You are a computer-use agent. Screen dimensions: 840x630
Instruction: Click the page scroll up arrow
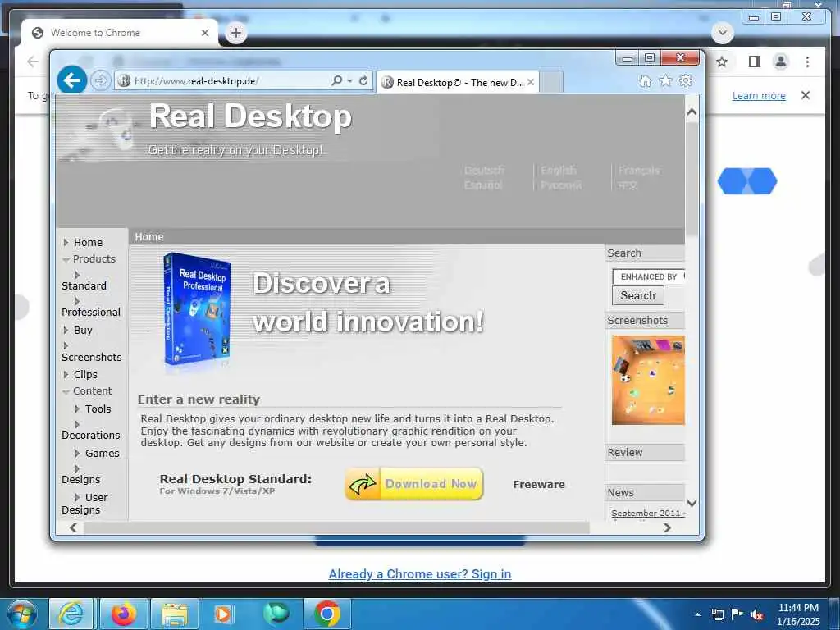coord(692,112)
